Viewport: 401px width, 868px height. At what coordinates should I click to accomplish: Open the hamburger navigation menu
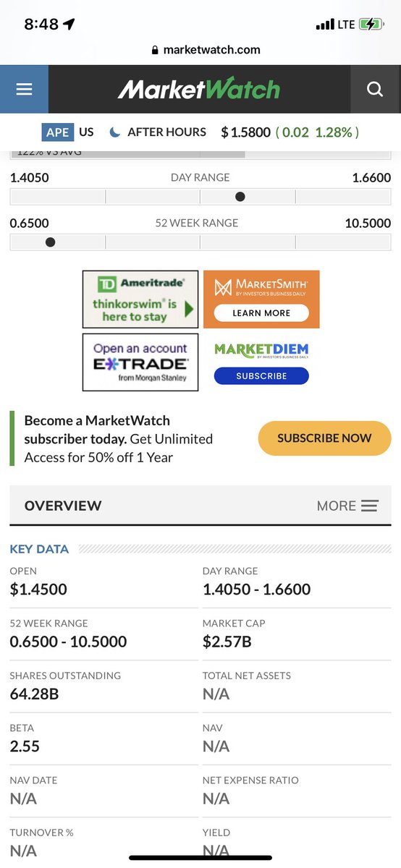click(x=24, y=89)
